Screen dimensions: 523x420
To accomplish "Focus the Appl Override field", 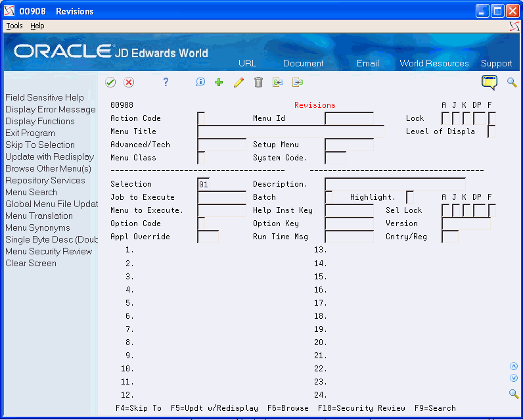I will (208, 237).
